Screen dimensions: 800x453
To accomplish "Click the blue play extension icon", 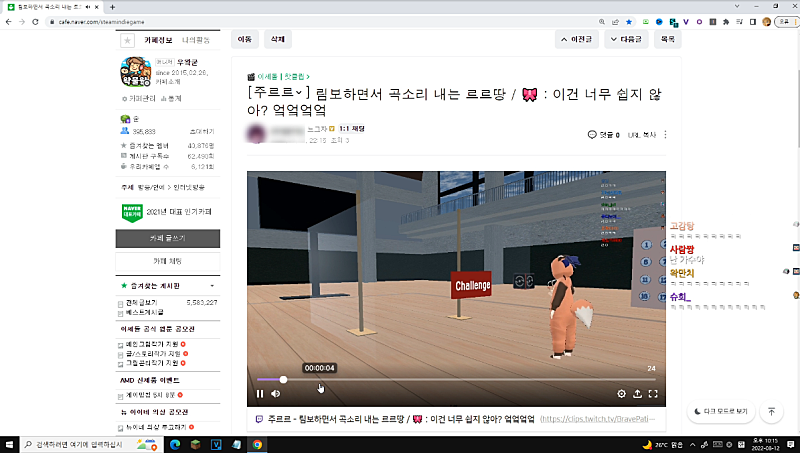I will [x=659, y=22].
